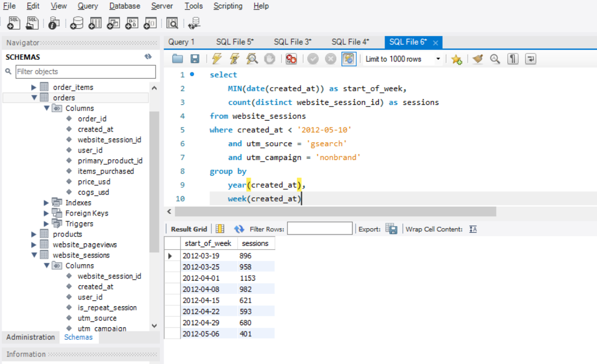The width and height of the screenshot is (597, 364).
Task: Refresh the result grid icon
Action: (239, 229)
